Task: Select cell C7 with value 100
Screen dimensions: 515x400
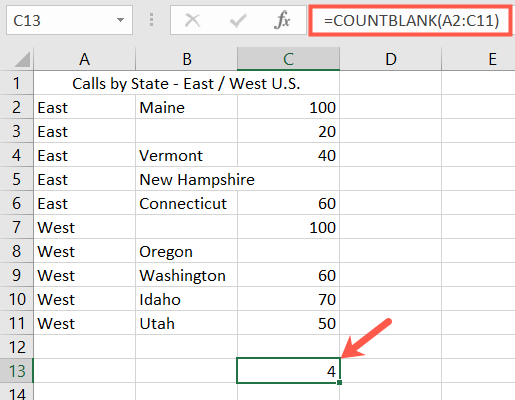Action: coord(288,227)
